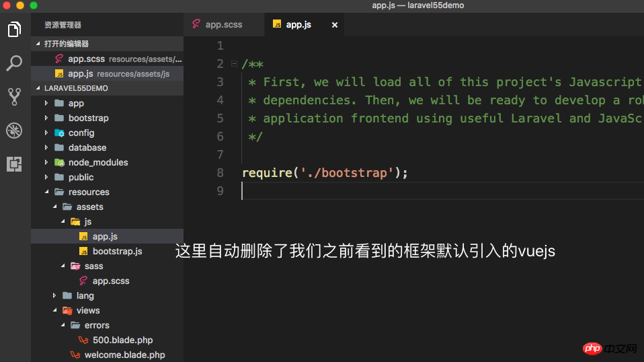
Task: Open the Explorer view in activity bar
Action: tap(14, 30)
